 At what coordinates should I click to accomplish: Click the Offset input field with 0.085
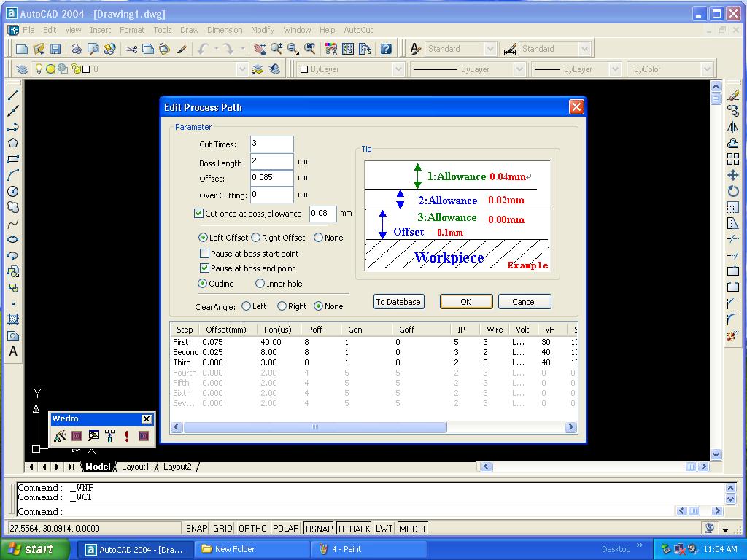[272, 178]
